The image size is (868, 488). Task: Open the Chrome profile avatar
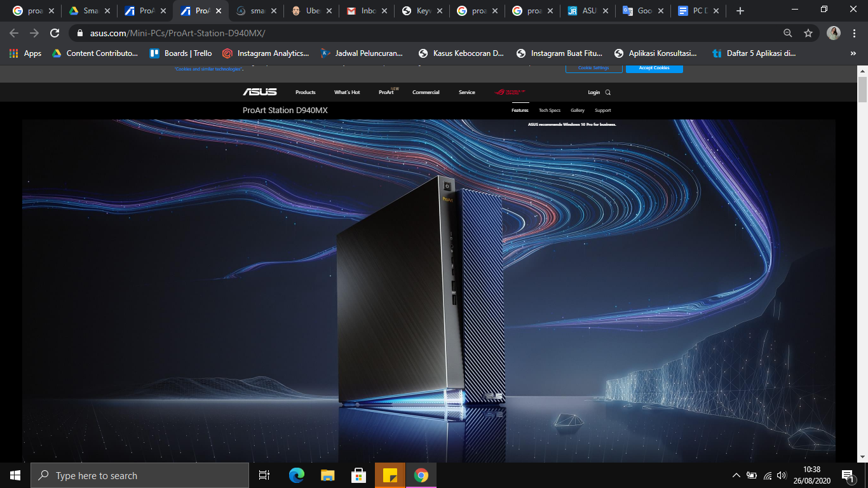coord(834,33)
